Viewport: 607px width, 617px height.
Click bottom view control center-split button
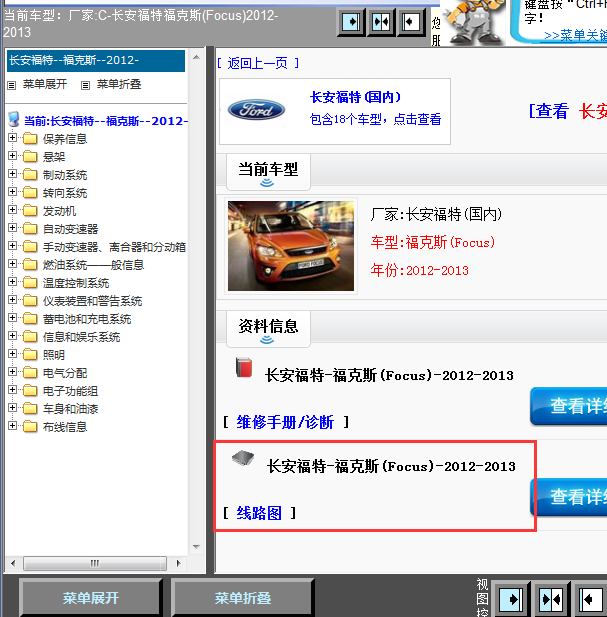click(551, 600)
